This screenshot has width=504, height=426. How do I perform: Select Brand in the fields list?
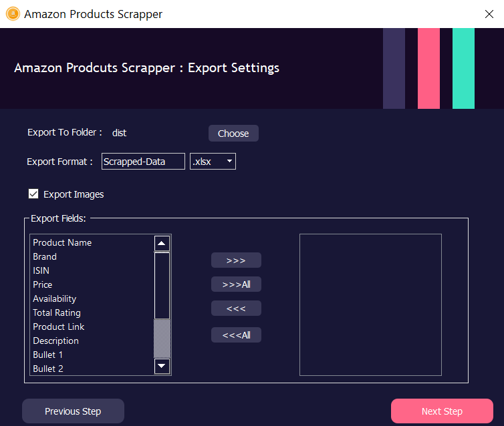[x=92, y=256]
